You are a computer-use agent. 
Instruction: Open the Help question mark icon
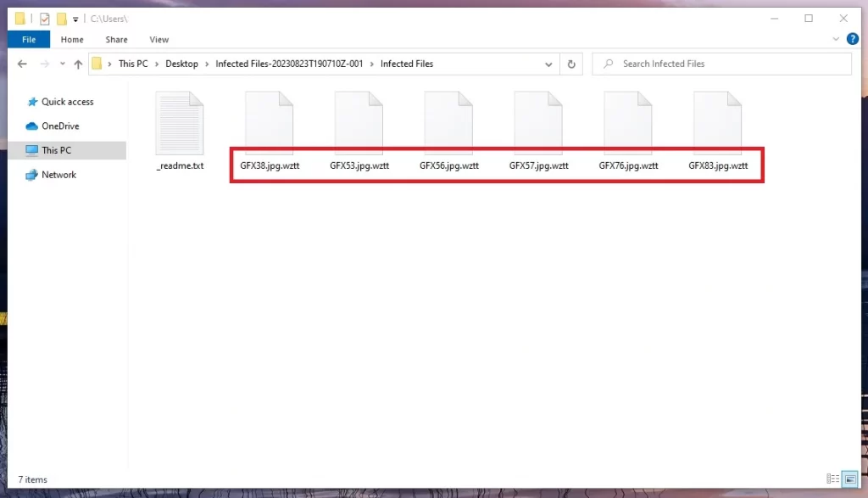coord(853,39)
